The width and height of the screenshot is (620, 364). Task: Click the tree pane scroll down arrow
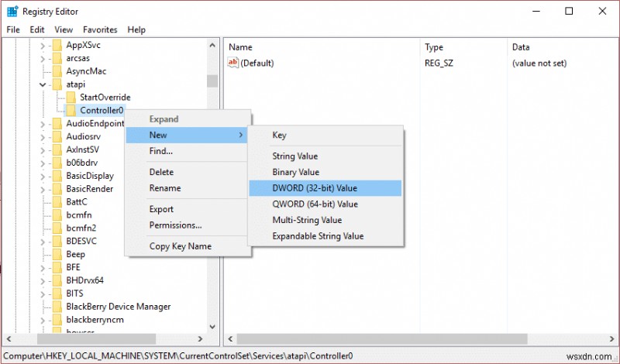(x=212, y=327)
